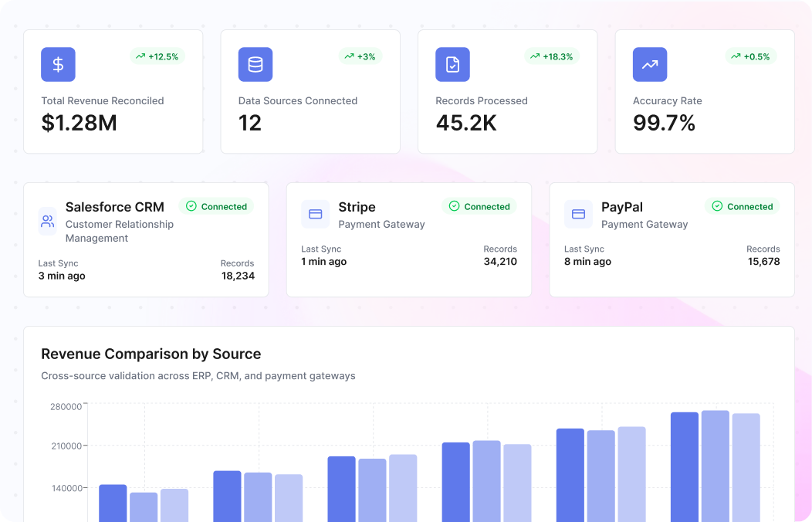
Task: Select the Records Processed label
Action: (482, 101)
